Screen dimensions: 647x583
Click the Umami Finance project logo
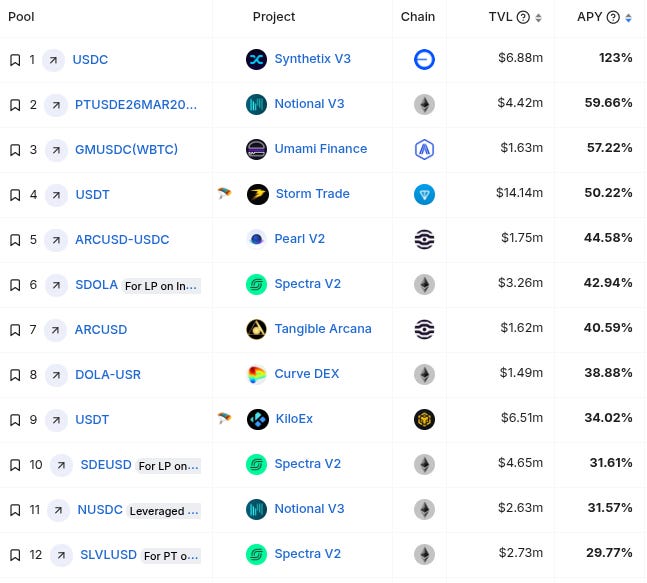point(256,149)
